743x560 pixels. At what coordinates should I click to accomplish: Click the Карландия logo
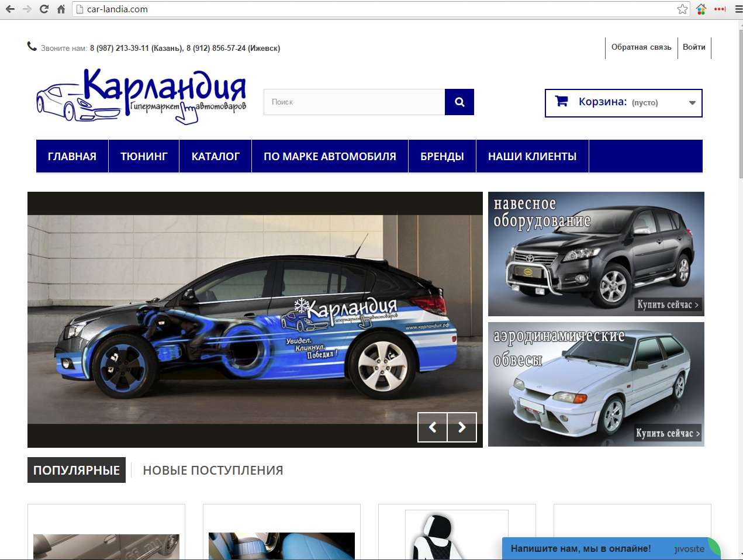(141, 96)
